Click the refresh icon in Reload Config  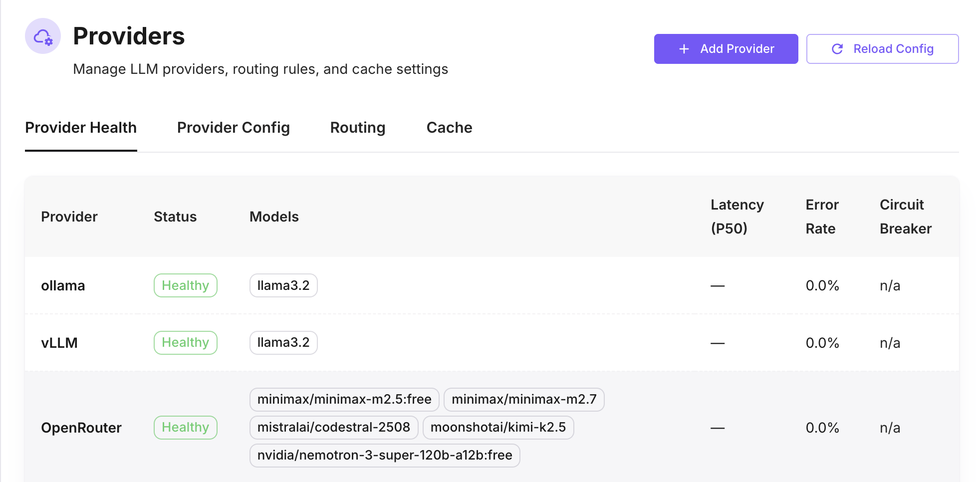[837, 48]
